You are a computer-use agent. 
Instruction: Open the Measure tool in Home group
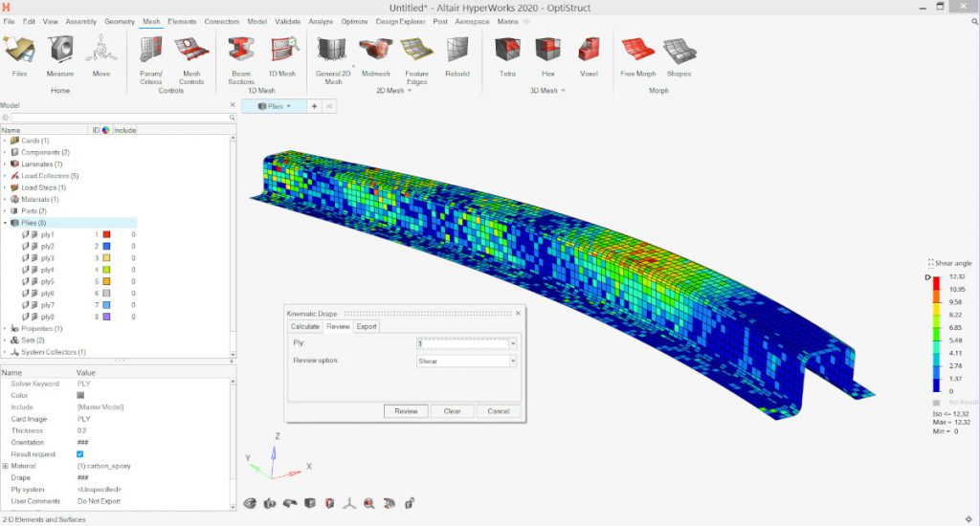[60, 51]
